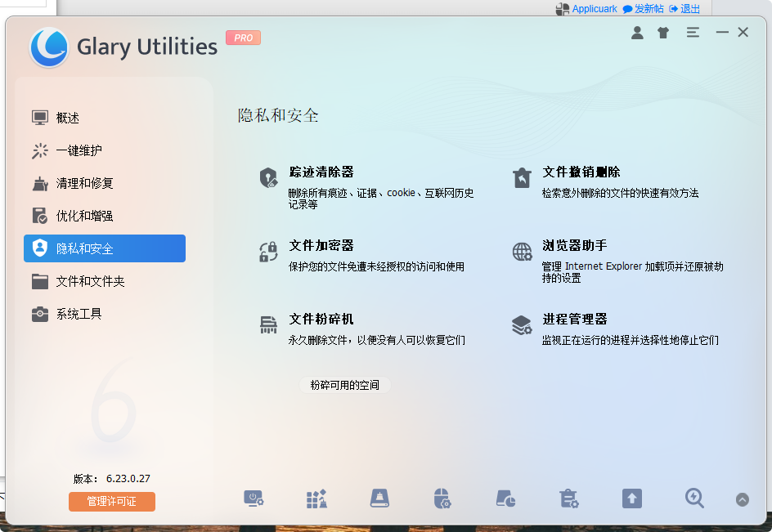Open the 进程管理器 process manager
Viewport: 772px width, 532px height.
(577, 320)
